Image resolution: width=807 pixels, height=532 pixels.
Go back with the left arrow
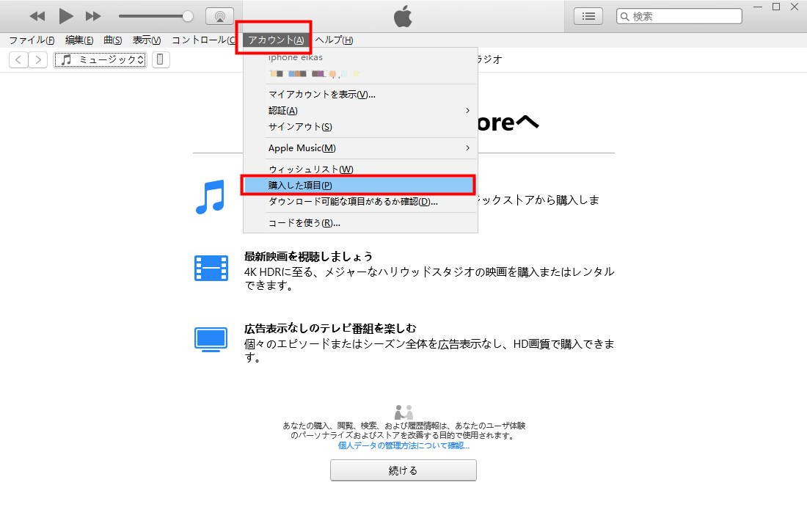click(18, 59)
